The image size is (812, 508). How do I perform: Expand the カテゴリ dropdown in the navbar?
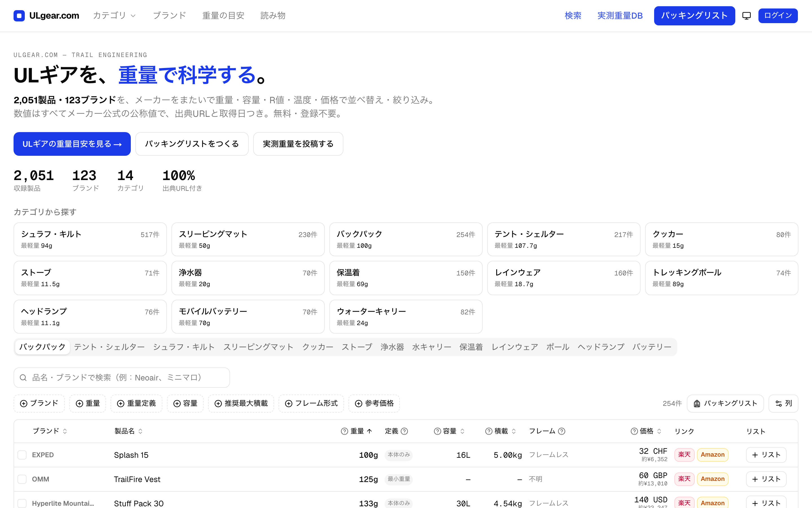tap(114, 16)
